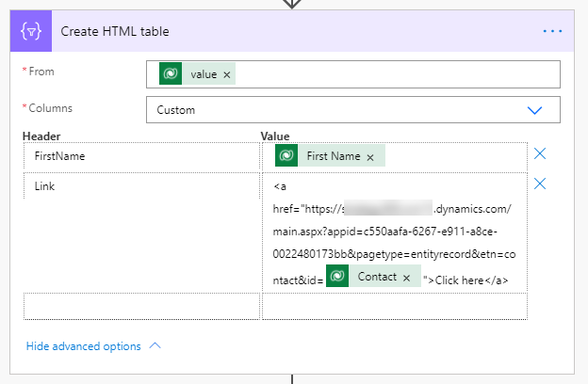Click the Create HTML table title
This screenshot has width=588, height=384.
click(x=115, y=31)
